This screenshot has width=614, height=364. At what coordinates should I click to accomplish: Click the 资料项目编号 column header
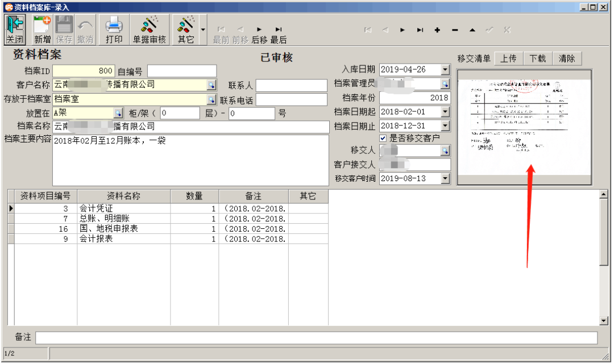click(x=45, y=196)
